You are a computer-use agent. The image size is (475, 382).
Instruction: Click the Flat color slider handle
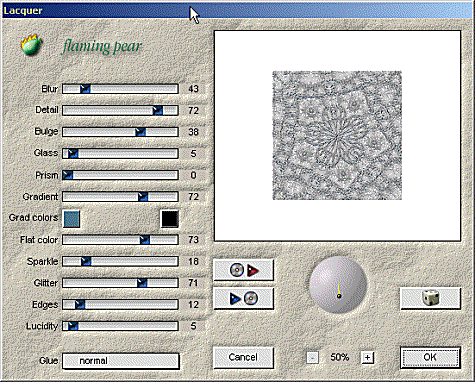point(145,240)
